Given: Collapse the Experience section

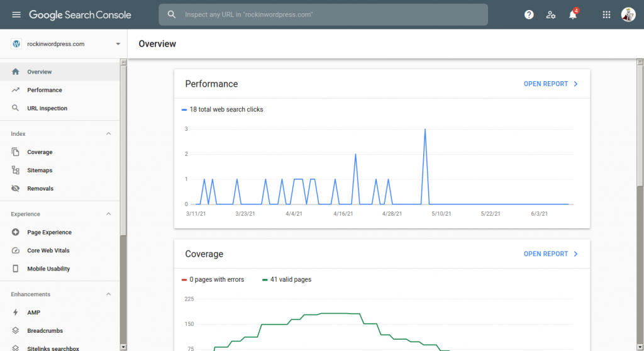Looking at the screenshot, I should 108,214.
